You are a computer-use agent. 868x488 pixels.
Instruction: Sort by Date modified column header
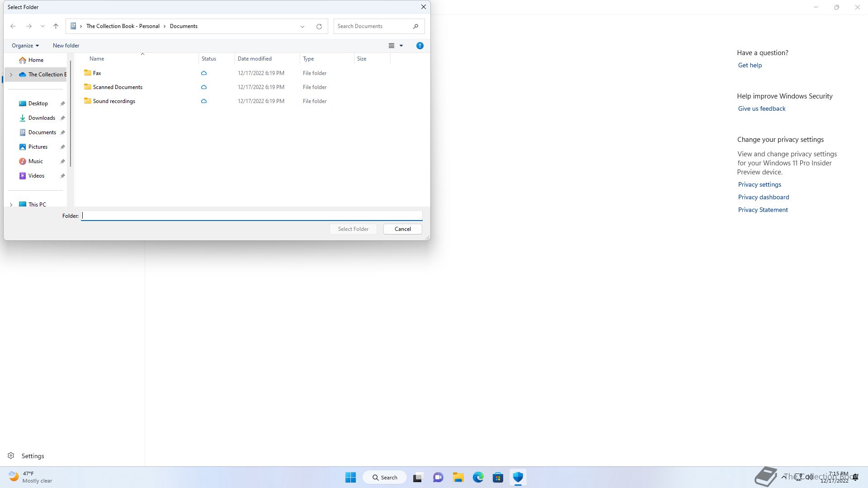(x=255, y=59)
